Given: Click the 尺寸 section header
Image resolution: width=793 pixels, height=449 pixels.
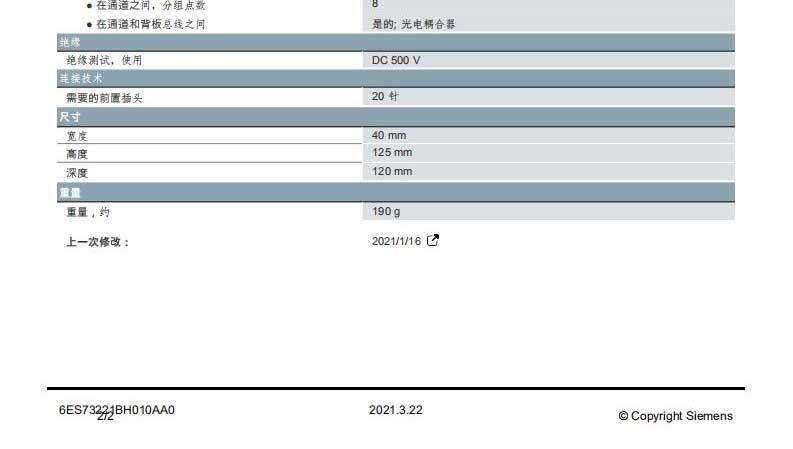Looking at the screenshot, I should 70,117.
